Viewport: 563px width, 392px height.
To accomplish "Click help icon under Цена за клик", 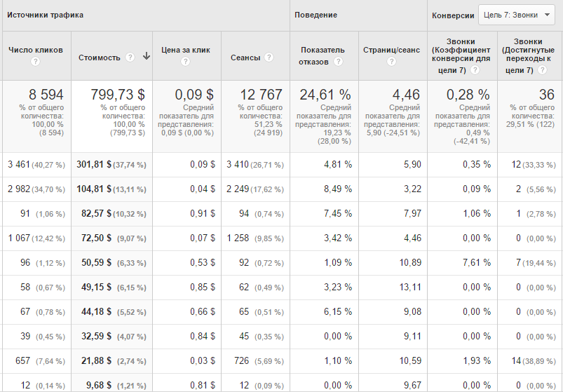I will point(185,62).
